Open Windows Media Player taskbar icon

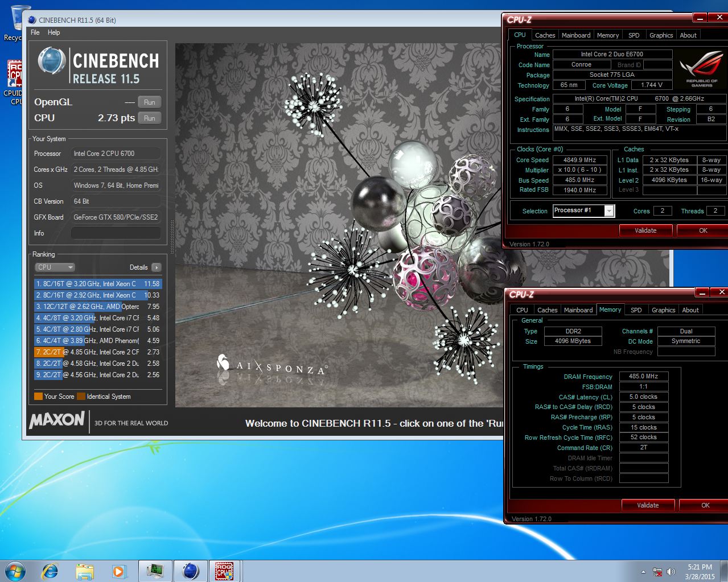tap(118, 571)
